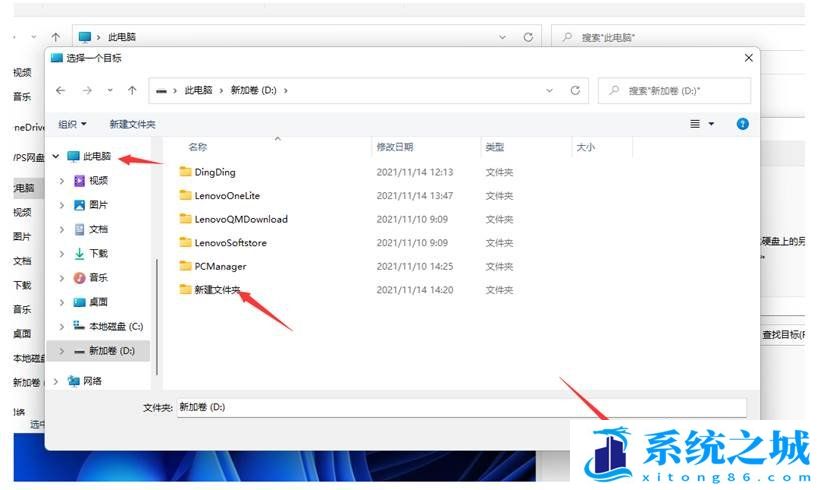Select the DingDing folder
Image resolution: width=830 pixels, height=490 pixels.
point(214,172)
